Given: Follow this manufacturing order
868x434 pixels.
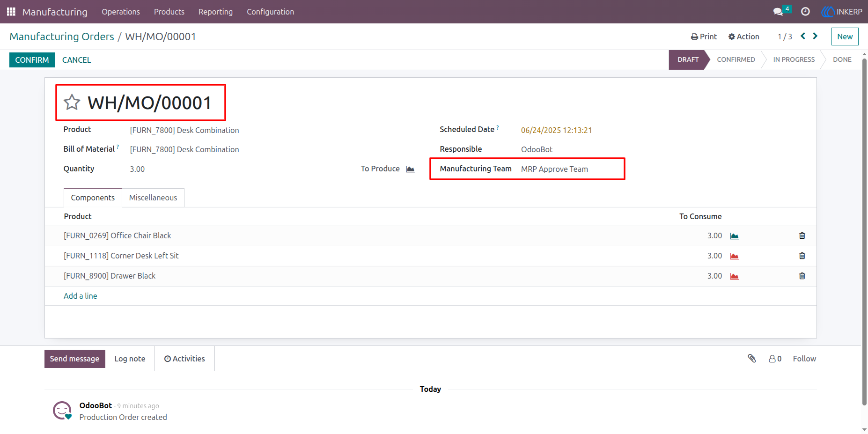Looking at the screenshot, I should pos(804,359).
